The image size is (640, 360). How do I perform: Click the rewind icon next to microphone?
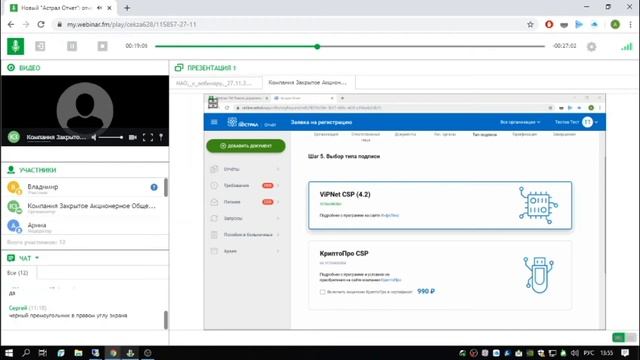40,46
